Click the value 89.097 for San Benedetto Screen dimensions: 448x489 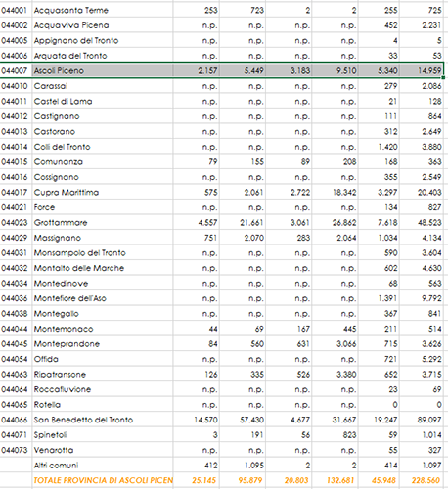point(422,420)
